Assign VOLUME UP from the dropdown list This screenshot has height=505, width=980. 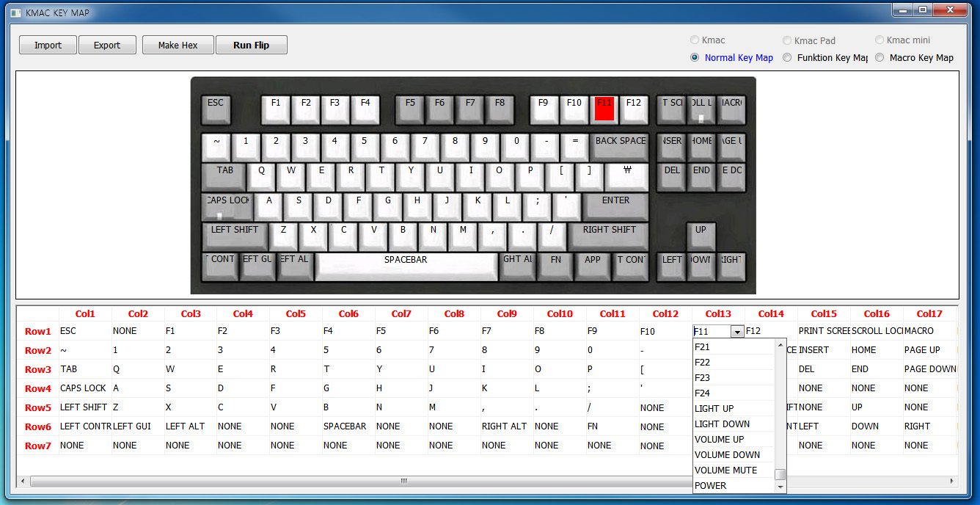[734, 440]
